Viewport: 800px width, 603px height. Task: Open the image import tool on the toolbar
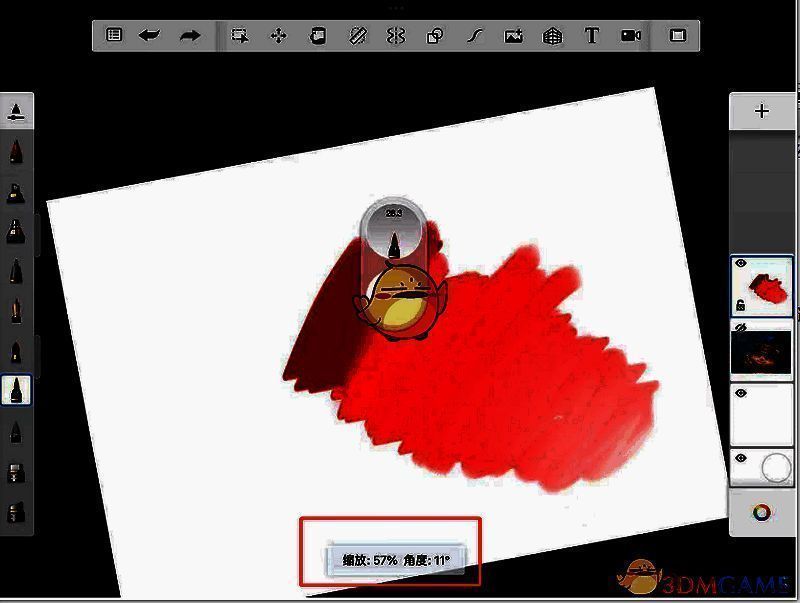[512, 34]
